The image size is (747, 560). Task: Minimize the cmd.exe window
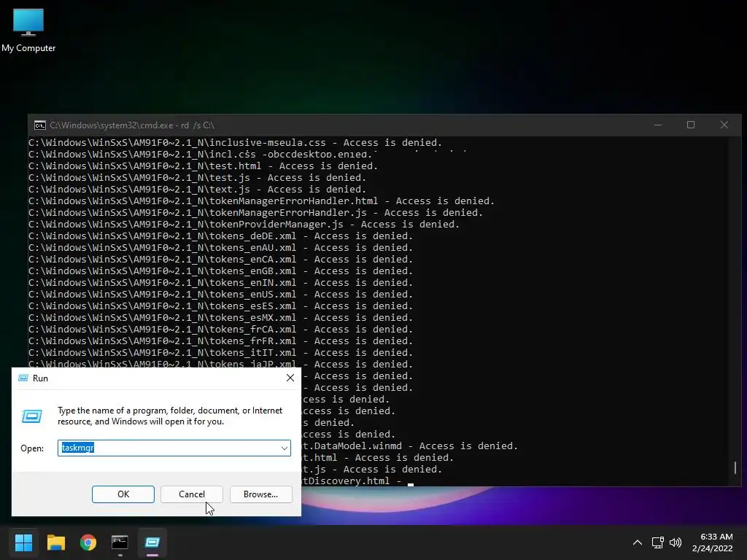[658, 125]
